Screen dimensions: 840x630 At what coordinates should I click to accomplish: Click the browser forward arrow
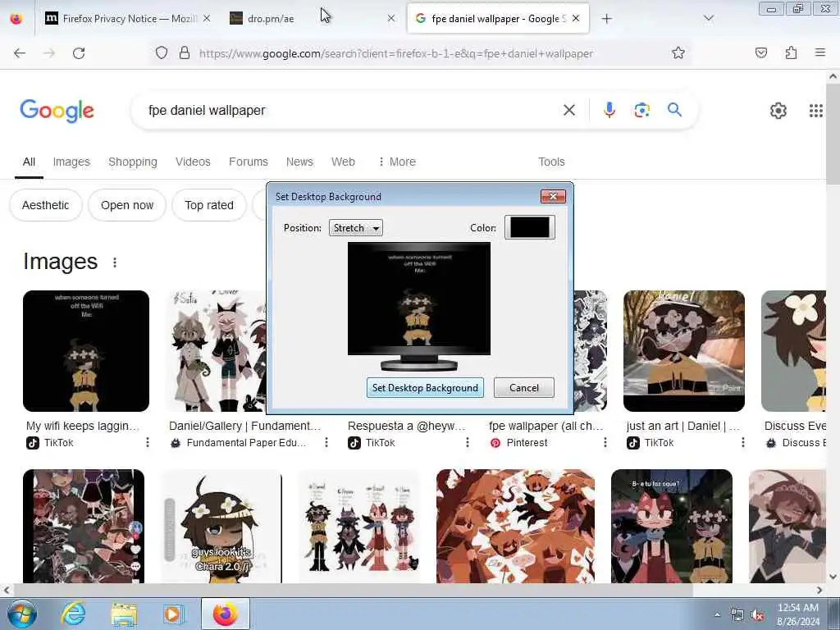49,53
